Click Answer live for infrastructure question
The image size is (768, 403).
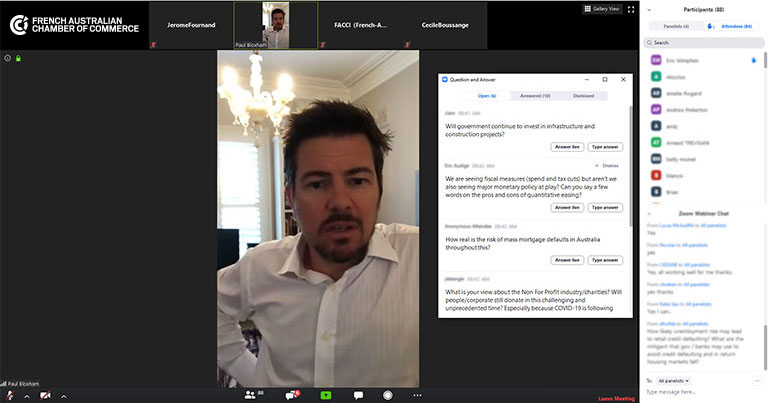coord(567,146)
